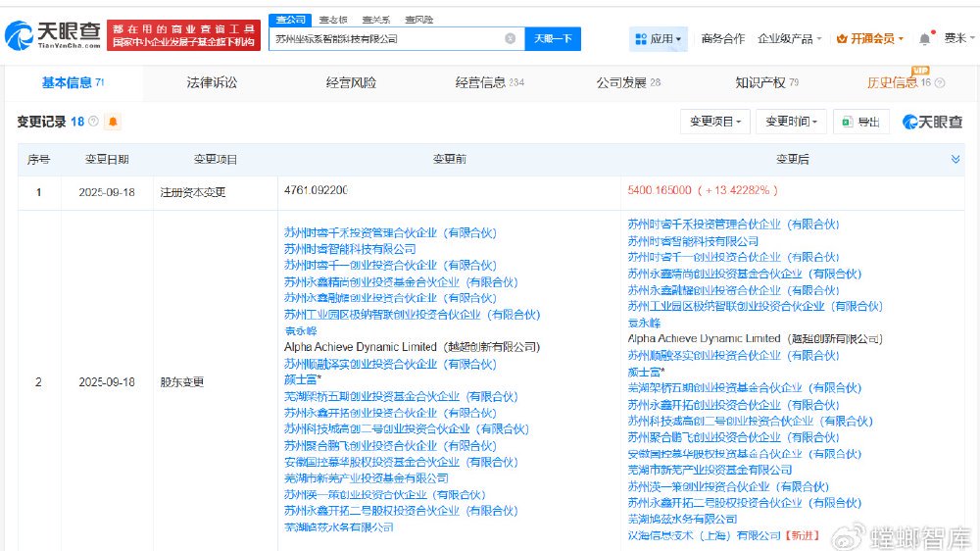Open 汉海信息技术（上海）有限公司 new shareholder link

point(705,535)
